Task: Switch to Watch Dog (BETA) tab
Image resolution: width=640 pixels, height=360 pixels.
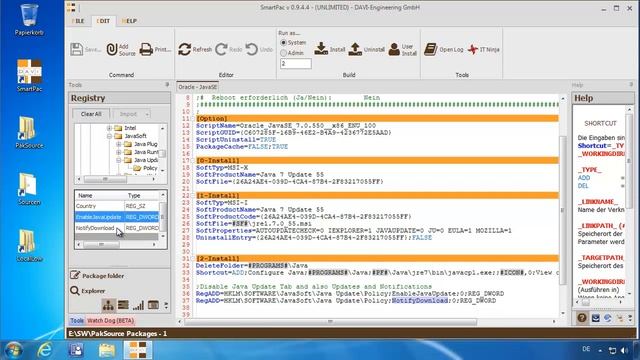Action: [110, 320]
